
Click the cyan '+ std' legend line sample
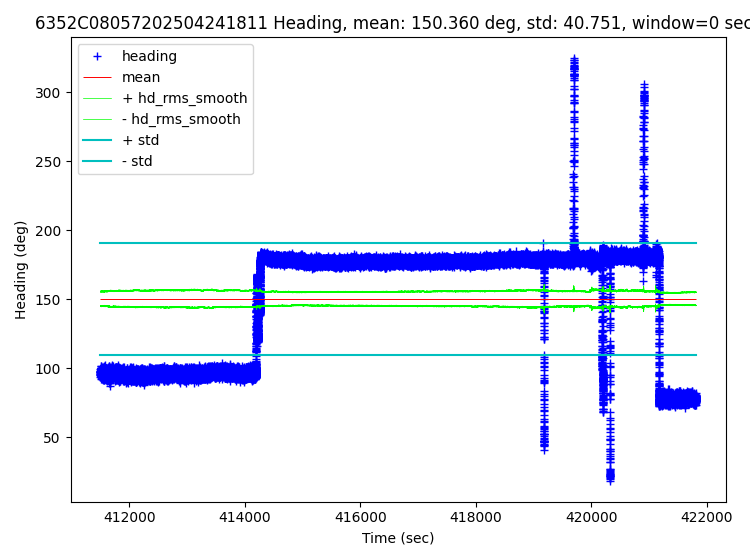pyautogui.click(x=97, y=141)
